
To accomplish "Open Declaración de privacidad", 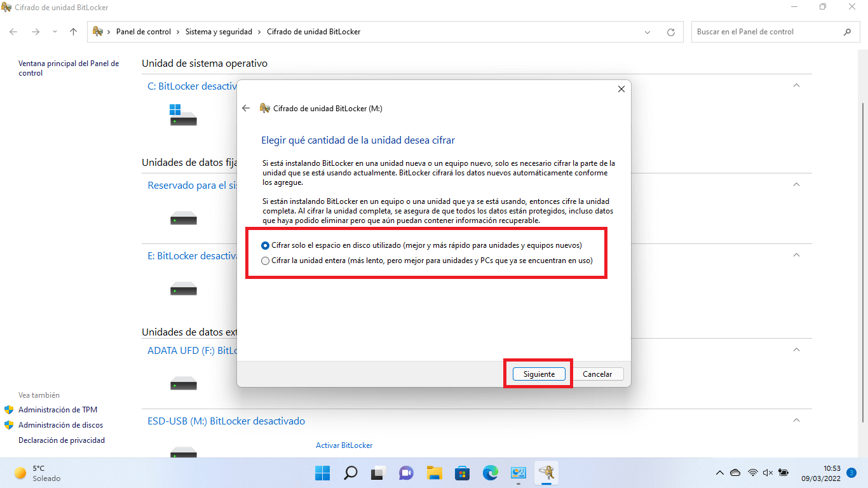I will (62, 440).
